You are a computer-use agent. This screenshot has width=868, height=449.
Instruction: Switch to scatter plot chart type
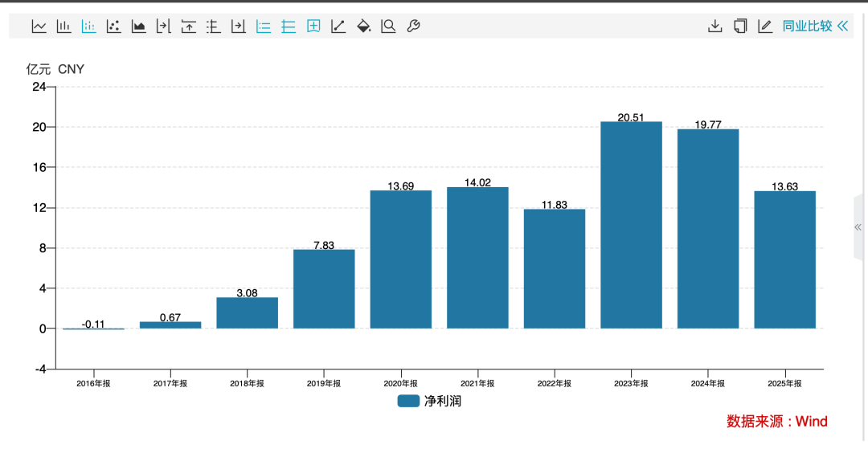coord(113,26)
